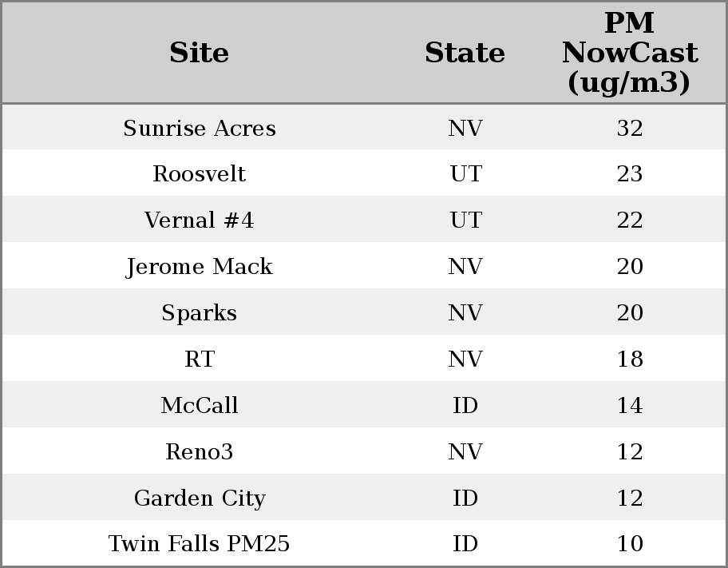Screen dimensions: 728x568
Task: Click the Sparks site name
Action: (199, 313)
